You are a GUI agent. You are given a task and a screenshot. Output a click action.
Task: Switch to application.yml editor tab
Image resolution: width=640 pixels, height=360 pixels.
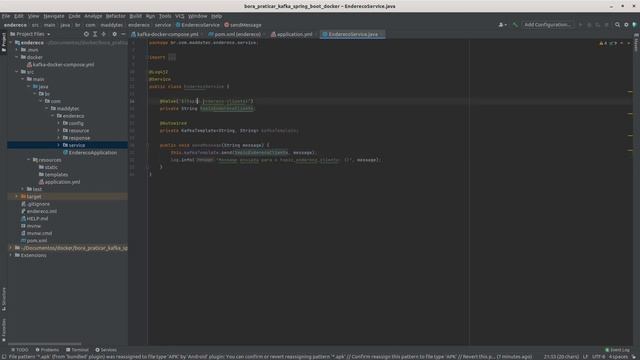293,34
